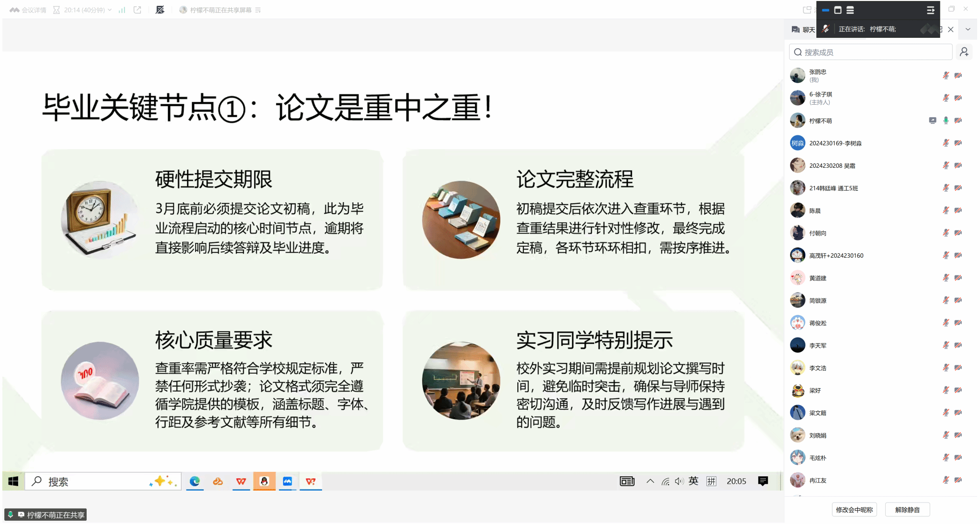Image resolution: width=980 pixels, height=524 pixels.
Task: Toggle 6-徐子琪's microphone icon
Action: coord(946,98)
